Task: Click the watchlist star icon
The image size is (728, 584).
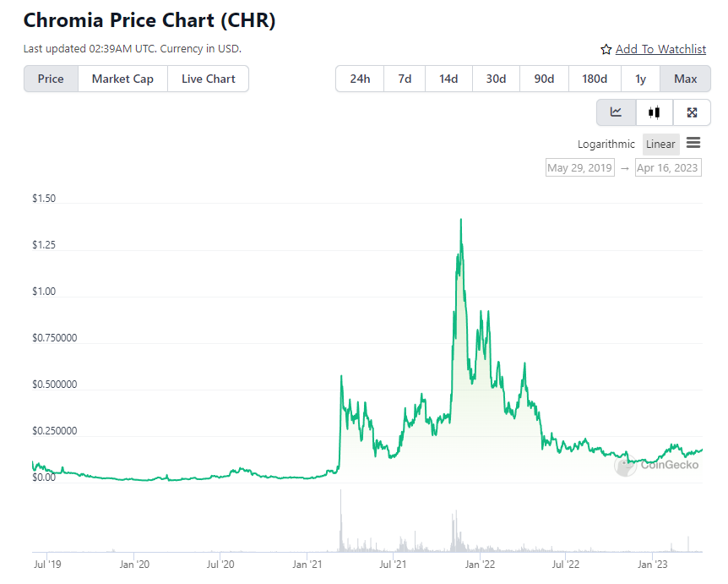Action: tap(606, 50)
